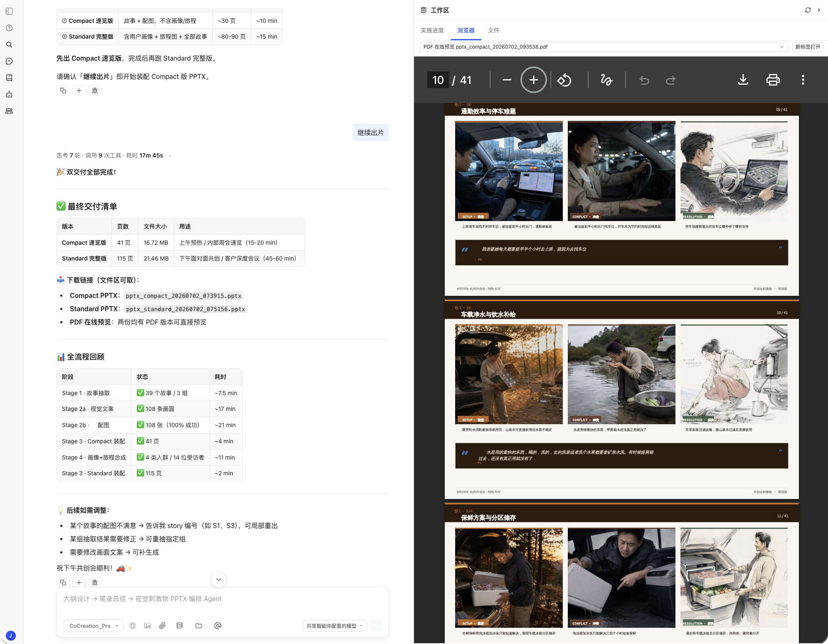828x644 pixels.
Task: Open the PDF 在线预览 file selector dropdown
Action: point(604,47)
